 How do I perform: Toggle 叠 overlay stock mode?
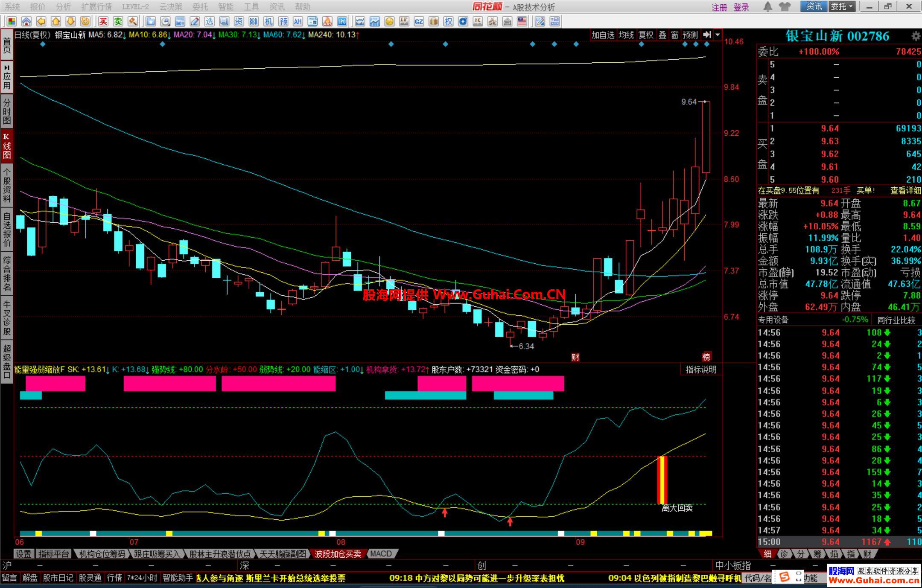pyautogui.click(x=662, y=35)
